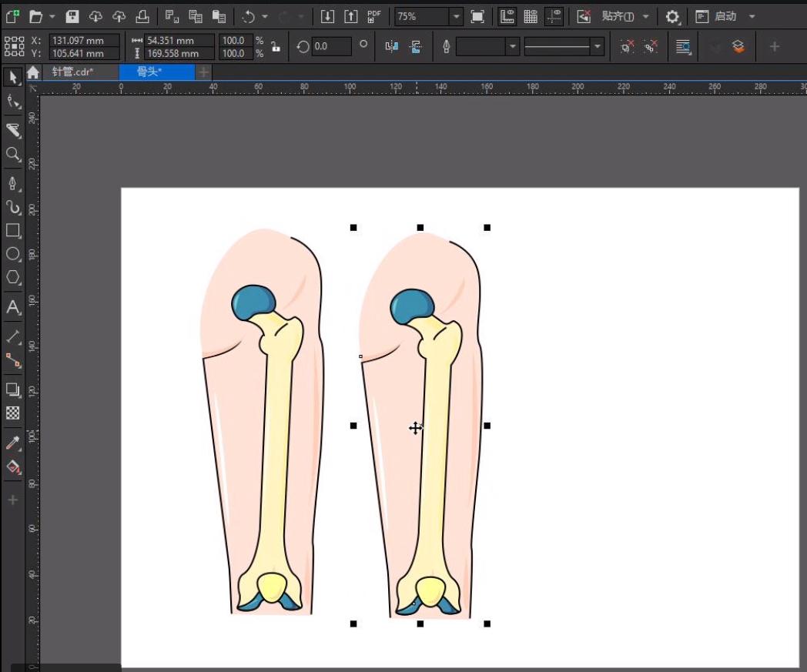Click the Open file folder icon
The width and height of the screenshot is (807, 672).
click(x=35, y=16)
